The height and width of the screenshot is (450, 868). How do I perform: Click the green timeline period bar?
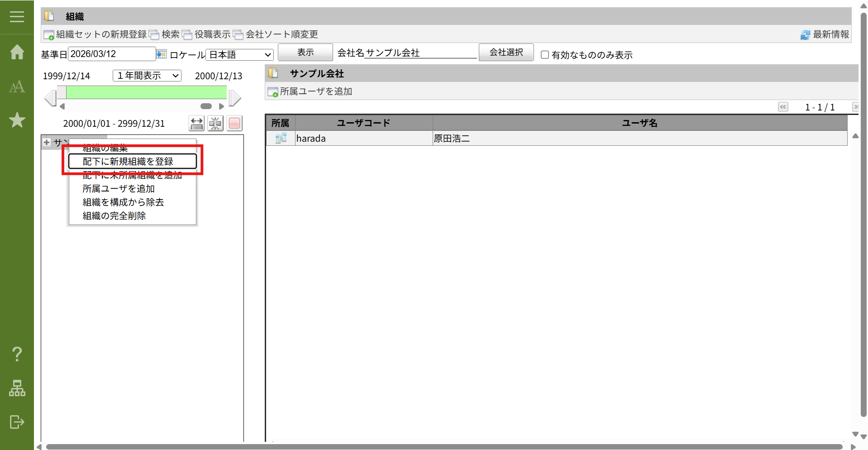(146, 92)
